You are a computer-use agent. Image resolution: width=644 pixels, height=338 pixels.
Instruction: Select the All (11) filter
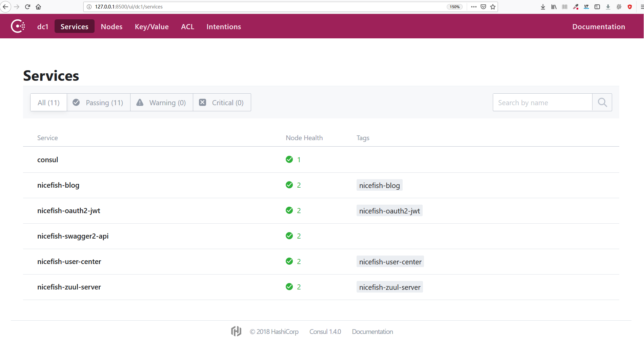48,102
